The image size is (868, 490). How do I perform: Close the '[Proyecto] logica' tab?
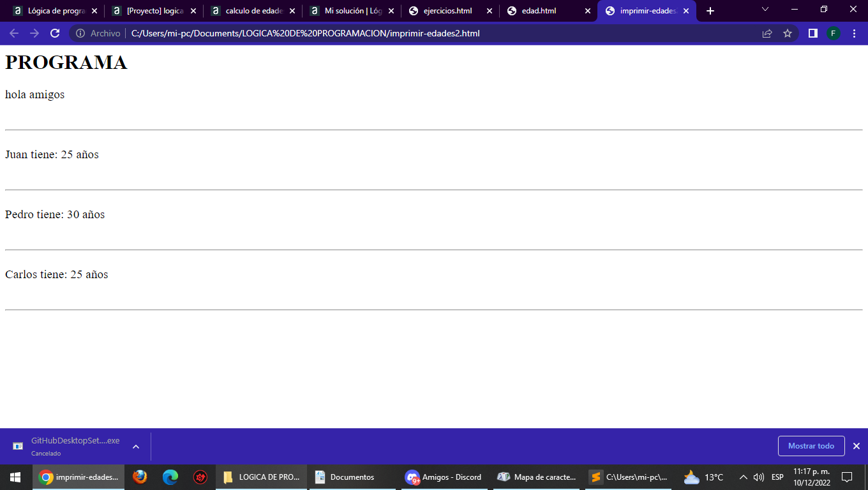[193, 11]
